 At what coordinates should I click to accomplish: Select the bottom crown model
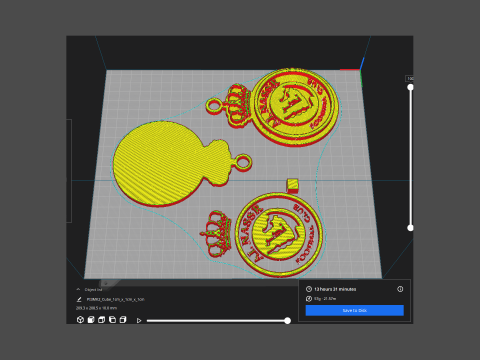pyautogui.click(x=216, y=233)
